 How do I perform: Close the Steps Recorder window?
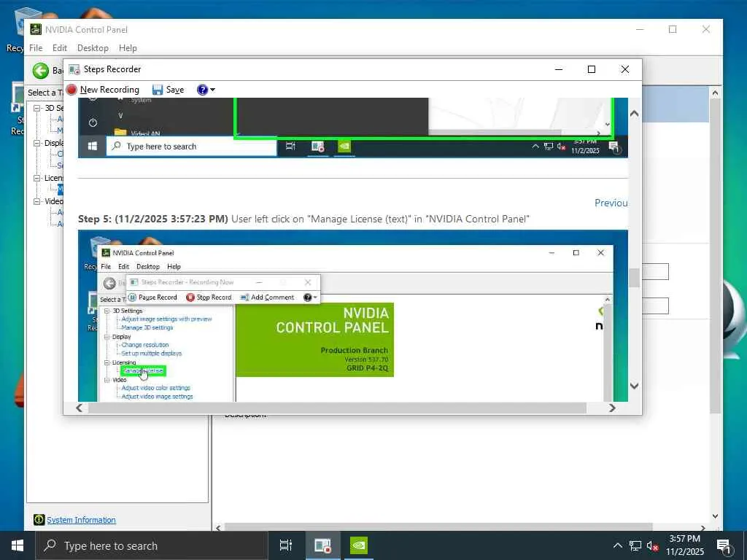click(x=625, y=69)
